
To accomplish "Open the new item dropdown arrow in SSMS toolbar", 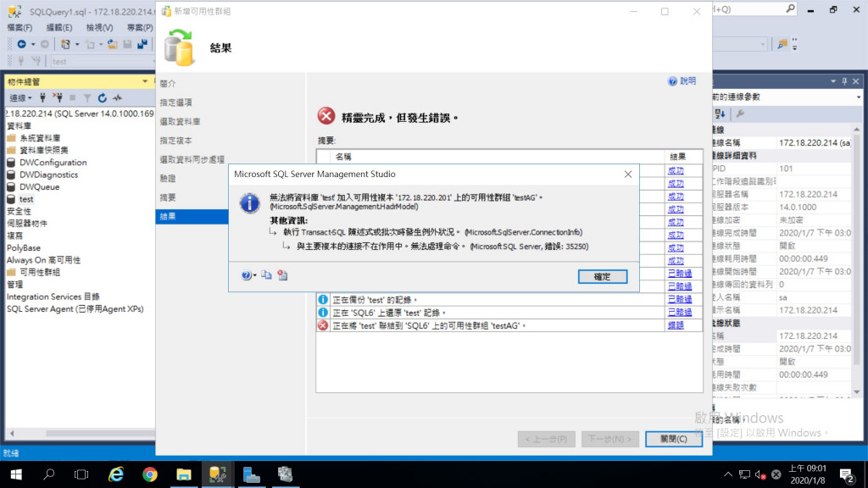I will coord(77,44).
